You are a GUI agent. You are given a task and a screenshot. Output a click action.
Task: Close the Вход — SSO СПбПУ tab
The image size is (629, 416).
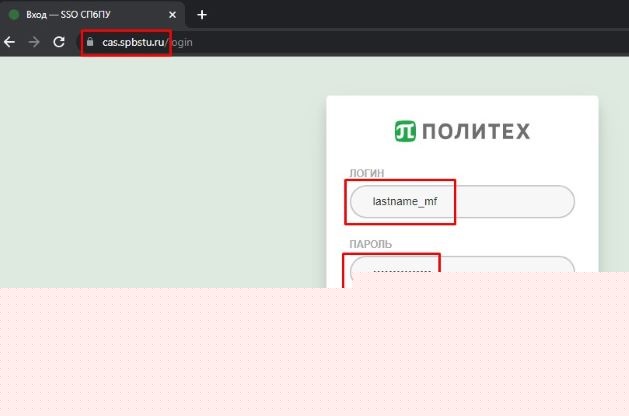click(172, 15)
